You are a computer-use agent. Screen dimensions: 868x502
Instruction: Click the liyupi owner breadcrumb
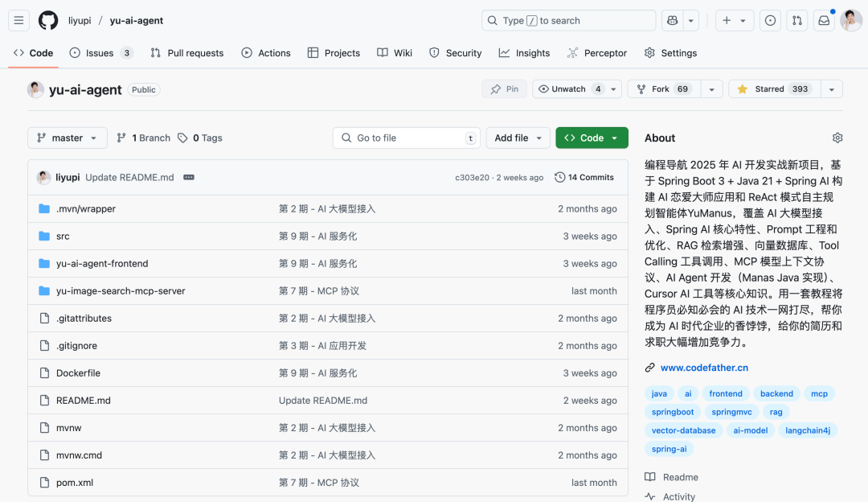click(80, 20)
